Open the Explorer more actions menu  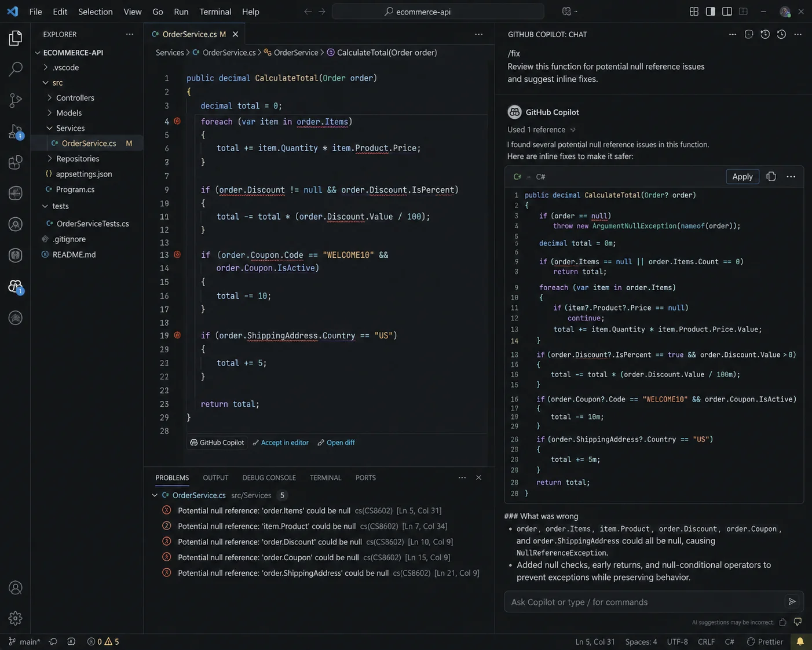click(130, 34)
